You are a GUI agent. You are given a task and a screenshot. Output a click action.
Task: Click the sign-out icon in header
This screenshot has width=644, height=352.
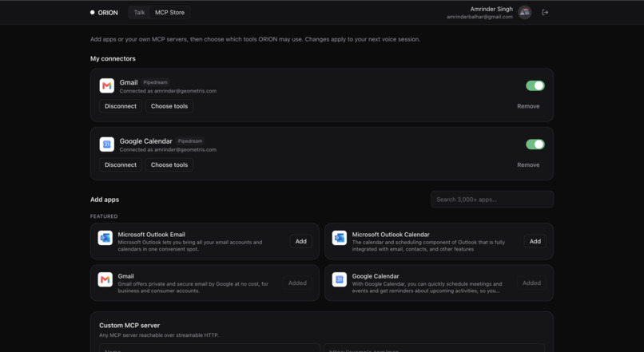[x=545, y=12]
